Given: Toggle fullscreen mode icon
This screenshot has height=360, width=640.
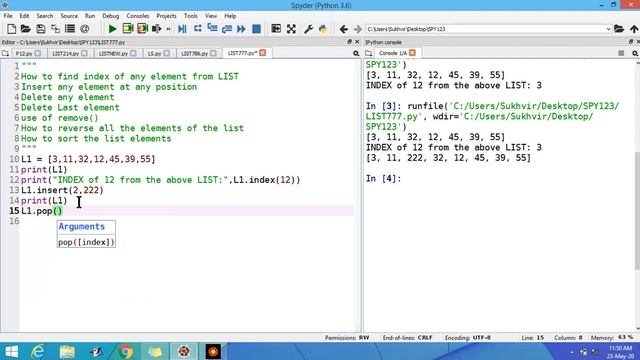Looking at the screenshot, I should coord(291,29).
